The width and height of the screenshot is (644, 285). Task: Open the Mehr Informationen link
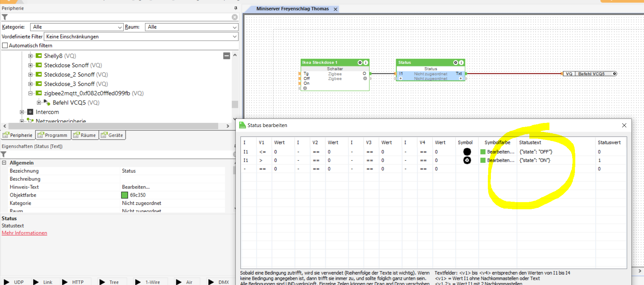pyautogui.click(x=24, y=233)
